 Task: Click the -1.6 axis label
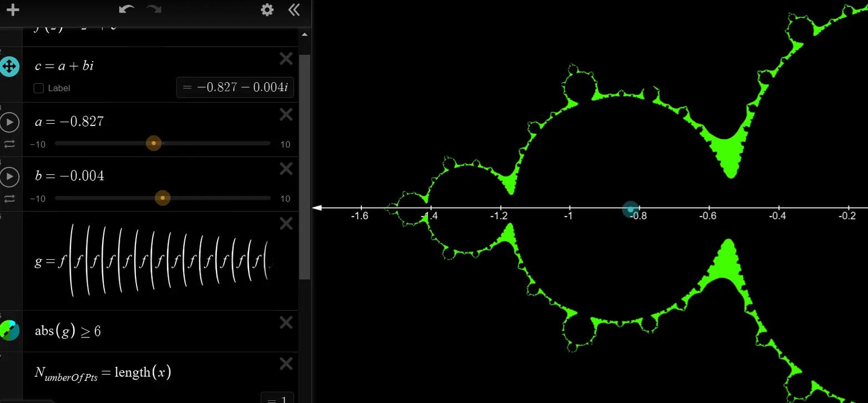pyautogui.click(x=360, y=216)
